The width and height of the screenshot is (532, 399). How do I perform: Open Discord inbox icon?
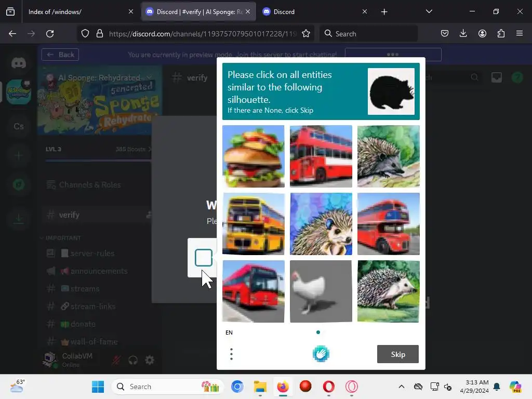click(496, 78)
